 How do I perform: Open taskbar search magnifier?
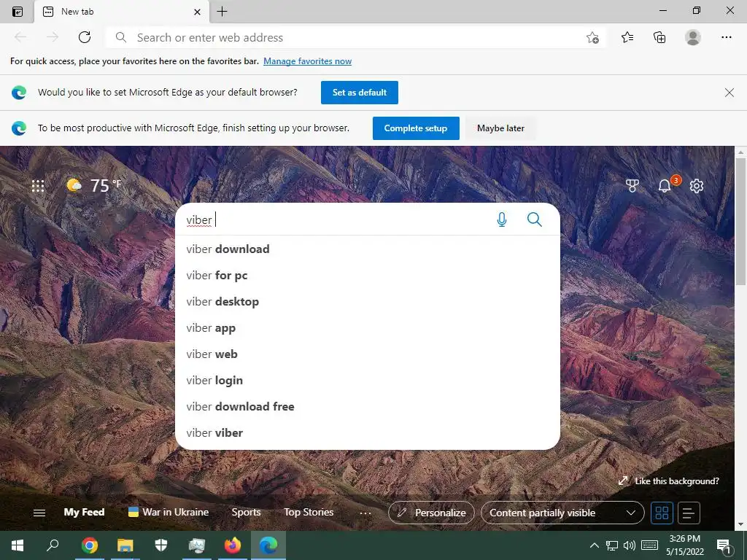tap(53, 545)
